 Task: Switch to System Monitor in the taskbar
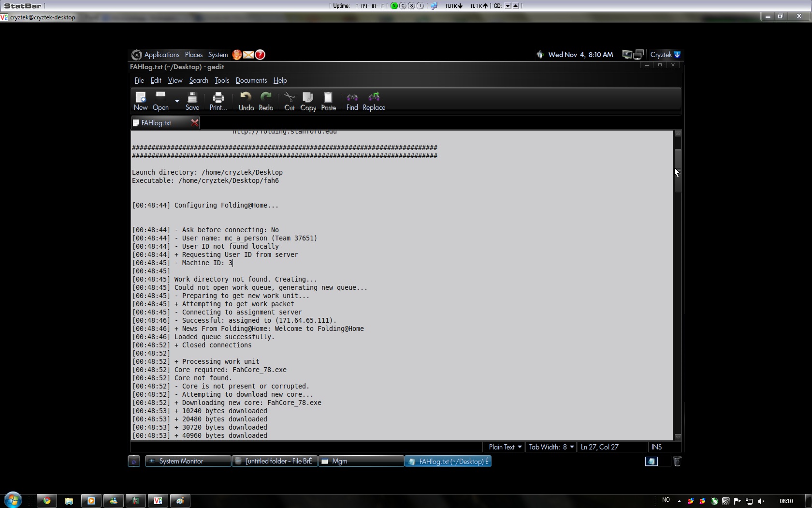tap(188, 462)
